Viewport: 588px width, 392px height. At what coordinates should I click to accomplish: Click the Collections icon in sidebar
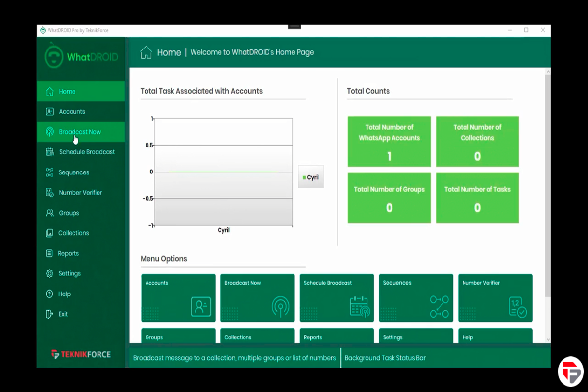(49, 233)
